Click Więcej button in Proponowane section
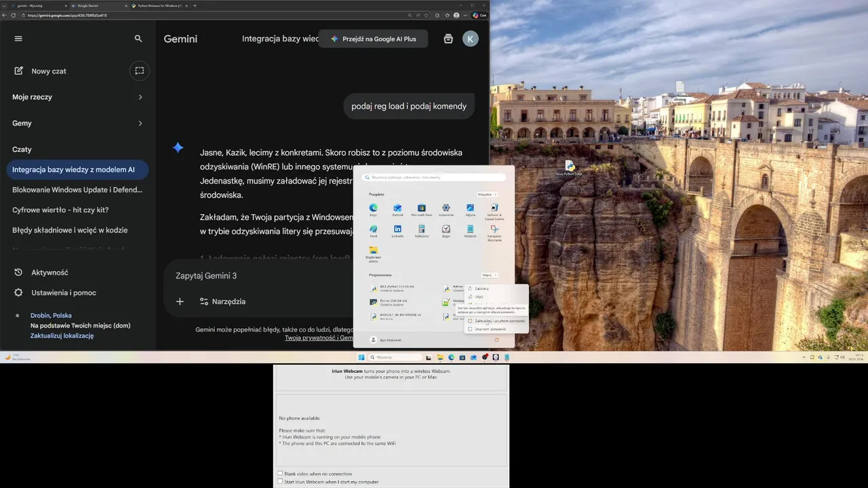This screenshot has height=488, width=868. pos(490,275)
